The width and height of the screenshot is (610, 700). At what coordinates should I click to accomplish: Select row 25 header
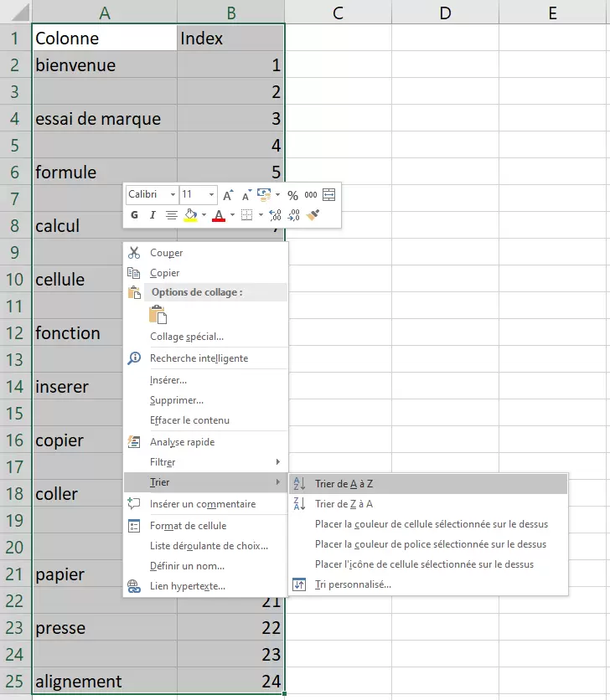[x=16, y=681]
